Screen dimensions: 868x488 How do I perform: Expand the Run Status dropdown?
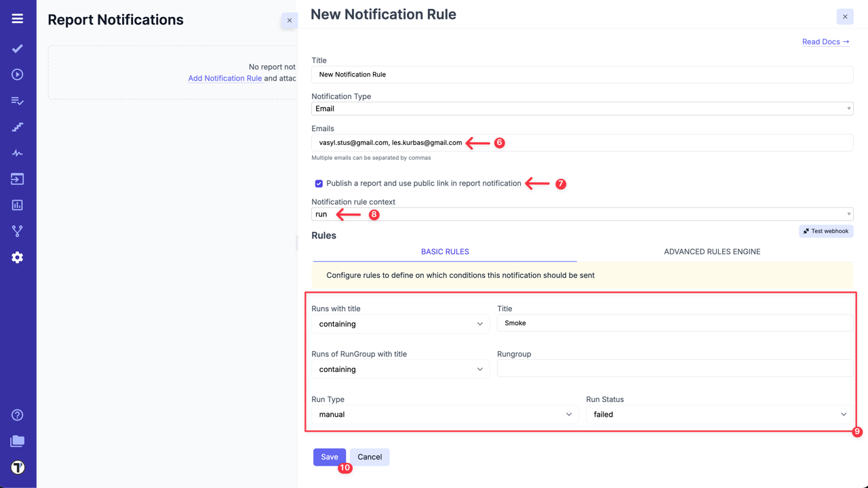click(719, 414)
